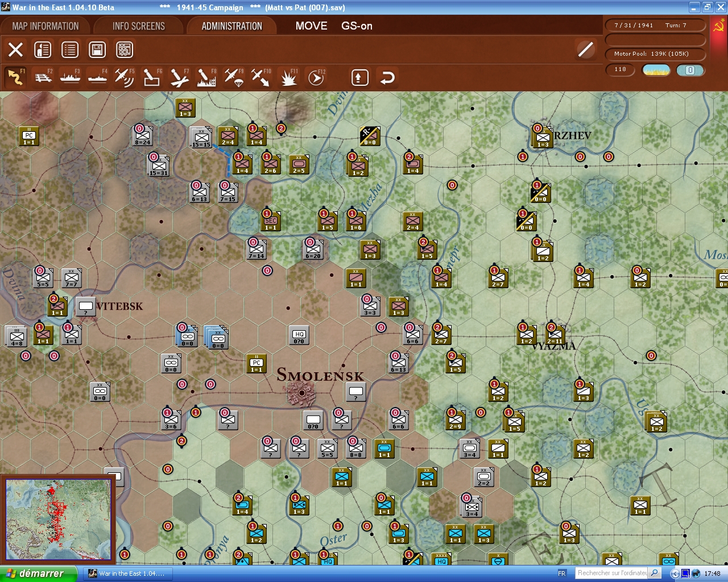The image size is (728, 582).
Task: Open the démarrer Start menu
Action: (x=38, y=573)
